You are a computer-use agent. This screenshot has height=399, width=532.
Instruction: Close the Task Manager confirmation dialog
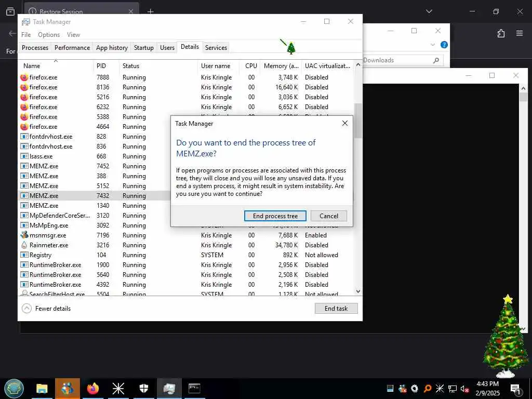(345, 123)
